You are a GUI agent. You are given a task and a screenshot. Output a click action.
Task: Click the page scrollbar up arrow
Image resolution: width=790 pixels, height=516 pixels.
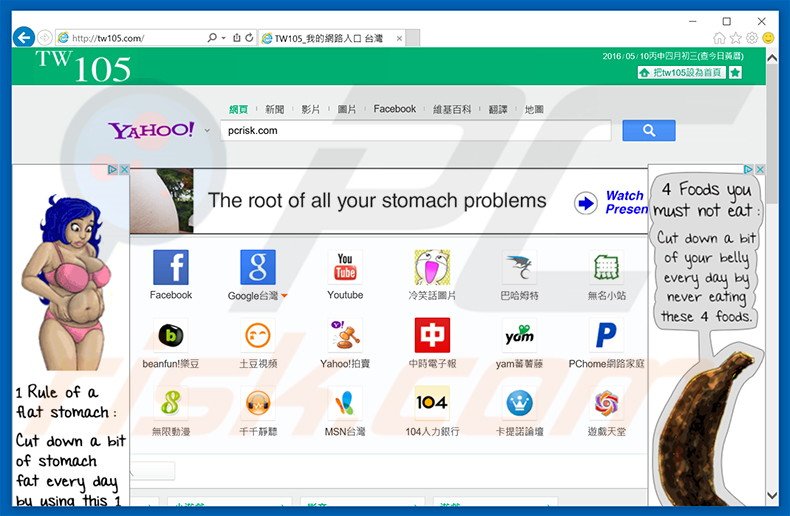pos(772,58)
